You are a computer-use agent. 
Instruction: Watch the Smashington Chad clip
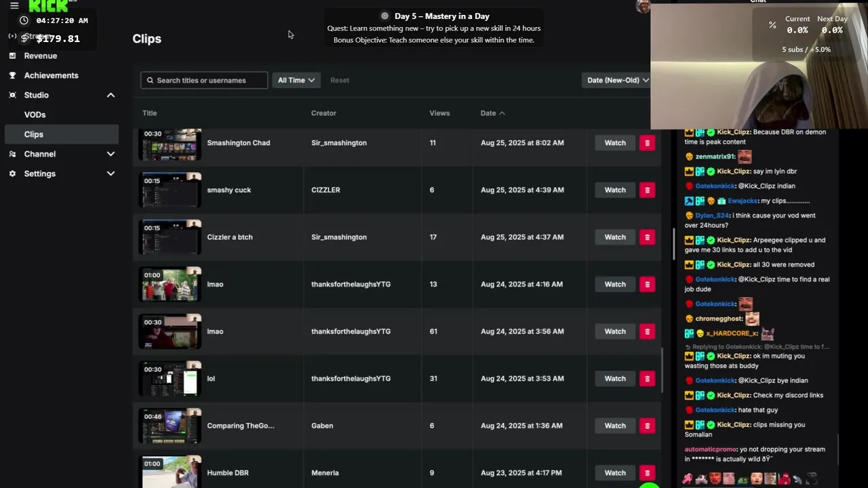point(615,143)
